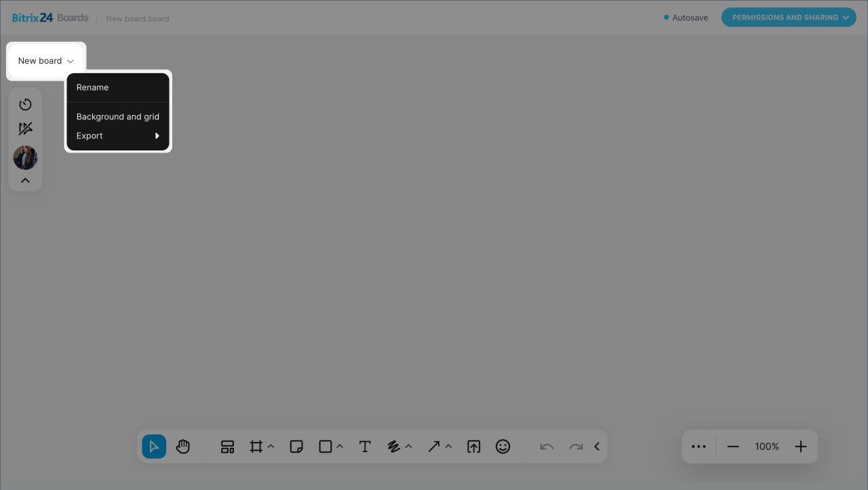
Task: Pick the sticky note tool
Action: [x=296, y=447]
